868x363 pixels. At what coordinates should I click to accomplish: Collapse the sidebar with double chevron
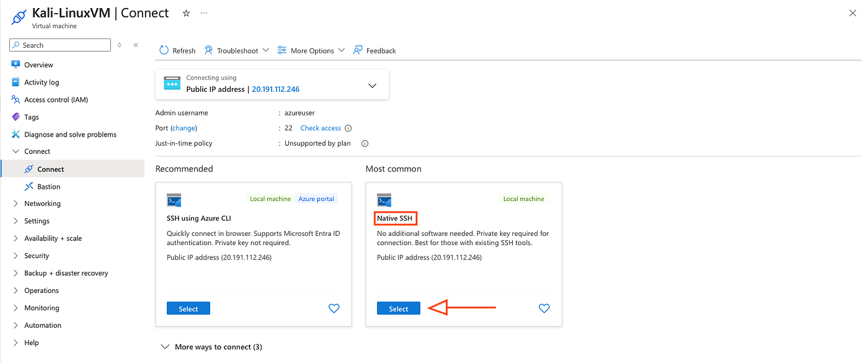point(136,45)
